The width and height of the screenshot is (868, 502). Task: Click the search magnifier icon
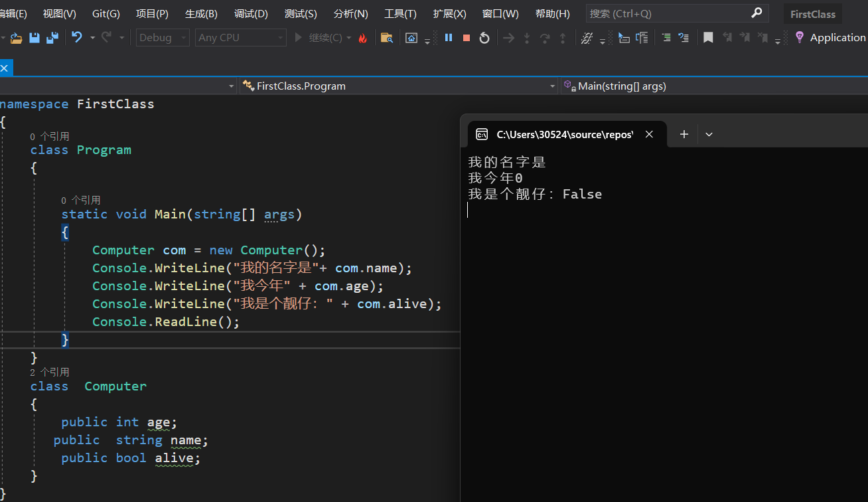(757, 13)
